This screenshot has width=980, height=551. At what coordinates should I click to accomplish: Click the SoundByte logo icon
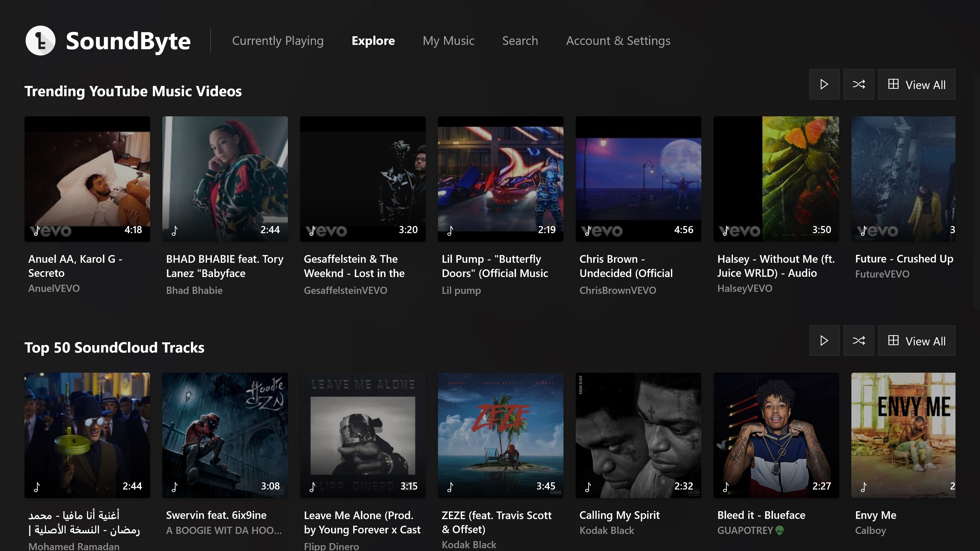[x=40, y=41]
